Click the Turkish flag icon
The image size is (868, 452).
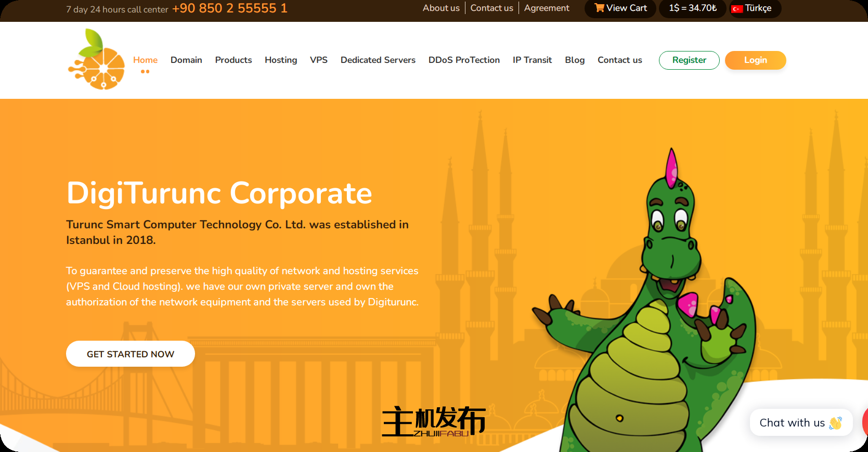click(737, 9)
